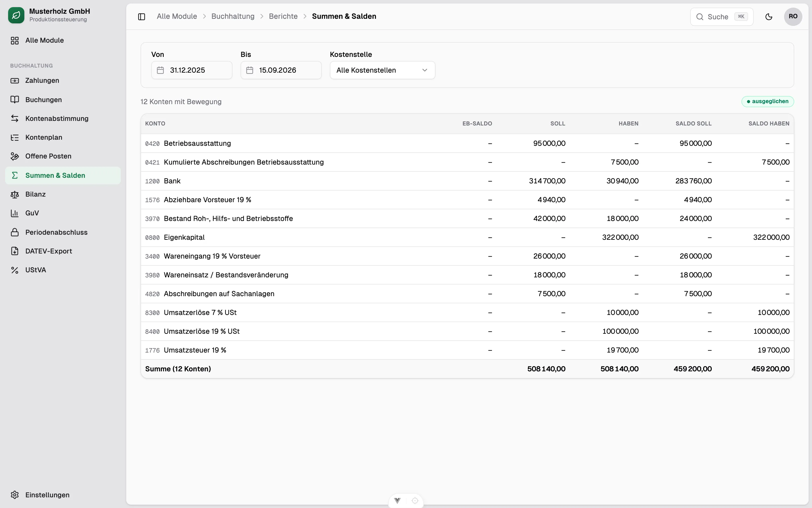This screenshot has height=508, width=812.
Task: Click the Zahlungen banknote icon
Action: [x=15, y=81]
